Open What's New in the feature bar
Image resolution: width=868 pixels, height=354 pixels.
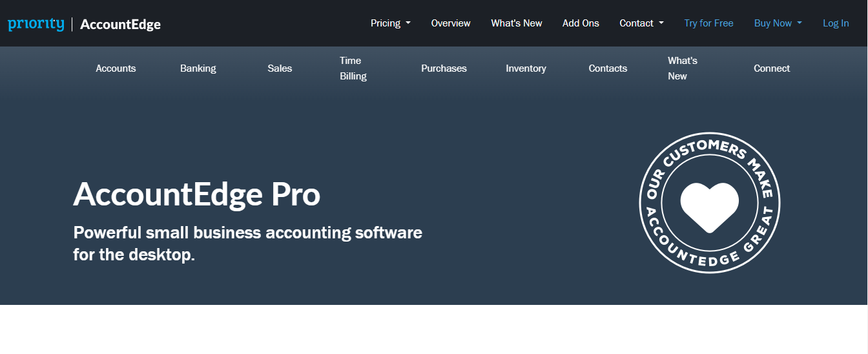click(x=683, y=68)
